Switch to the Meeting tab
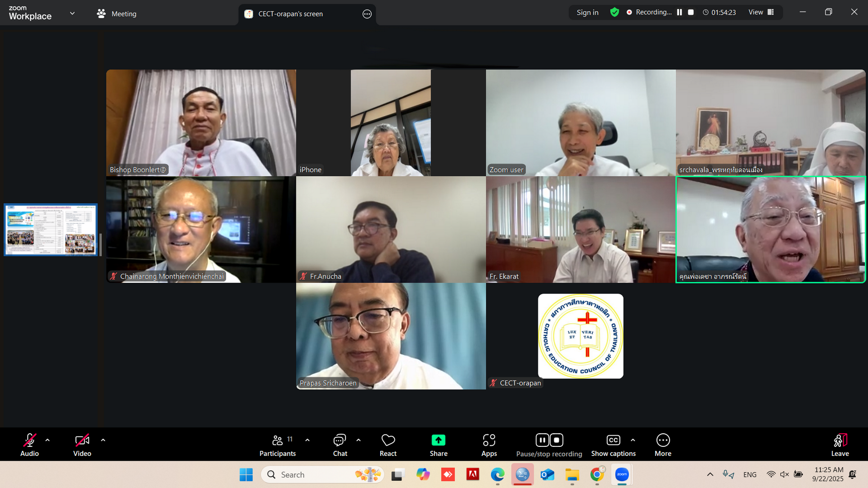Screen dimensions: 868x488 (x=117, y=14)
